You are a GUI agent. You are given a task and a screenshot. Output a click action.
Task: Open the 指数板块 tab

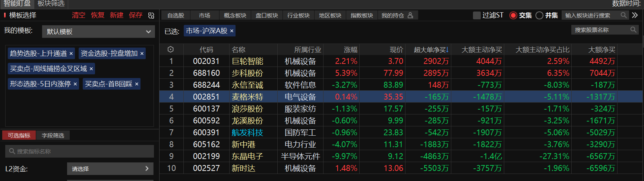(x=362, y=15)
